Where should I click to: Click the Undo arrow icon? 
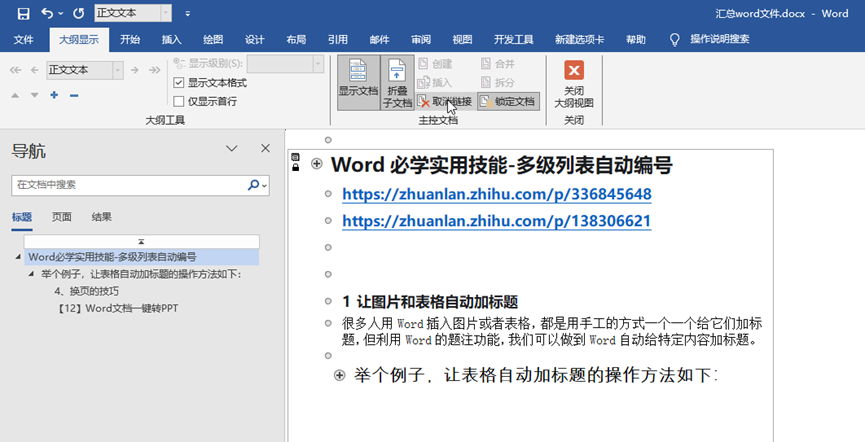[x=47, y=13]
